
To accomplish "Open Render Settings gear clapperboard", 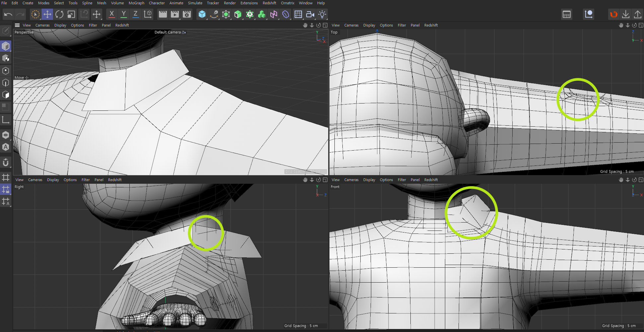I will [x=187, y=14].
